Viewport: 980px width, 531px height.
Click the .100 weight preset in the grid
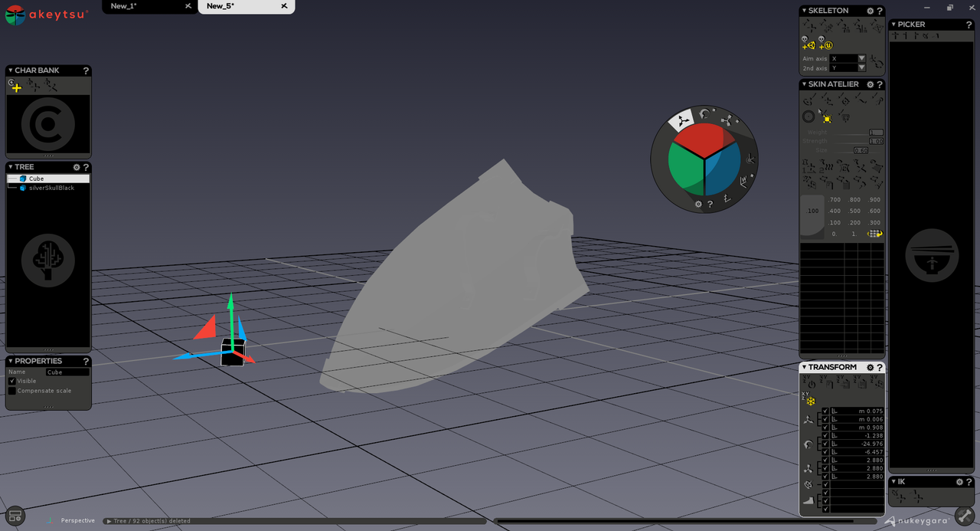835,223
